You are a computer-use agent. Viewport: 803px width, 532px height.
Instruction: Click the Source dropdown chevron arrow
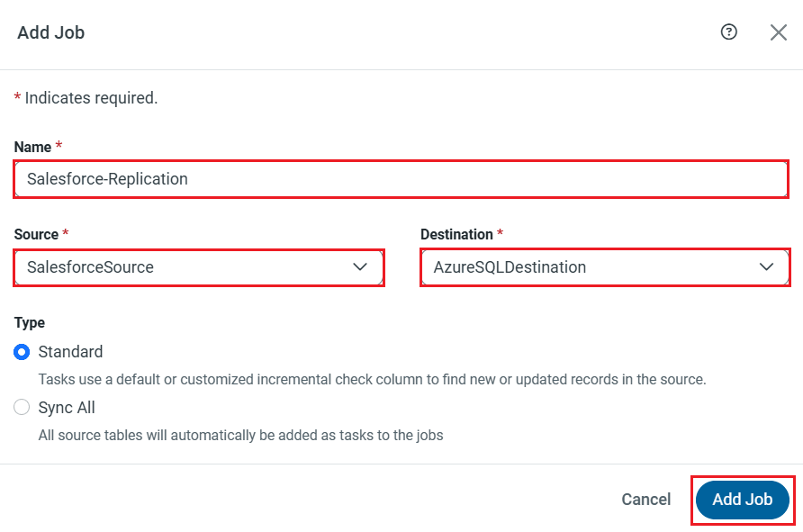click(x=360, y=266)
